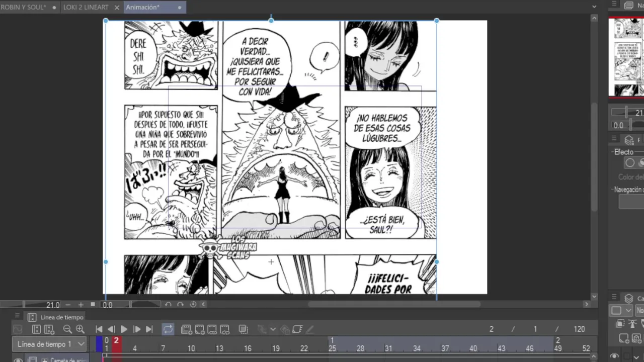Image resolution: width=644 pixels, height=362 pixels.
Task: Click the collapse arrow beside rotation controls
Action: click(x=203, y=304)
